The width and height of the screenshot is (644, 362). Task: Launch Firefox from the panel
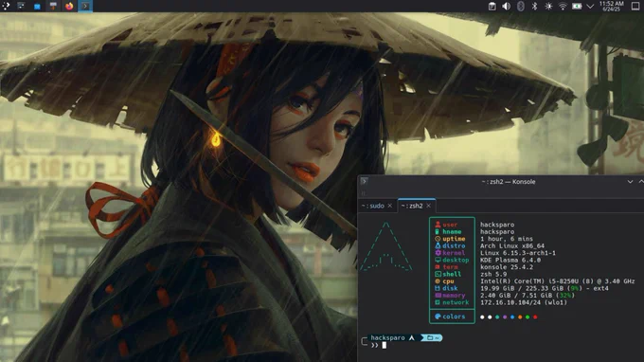(x=69, y=6)
